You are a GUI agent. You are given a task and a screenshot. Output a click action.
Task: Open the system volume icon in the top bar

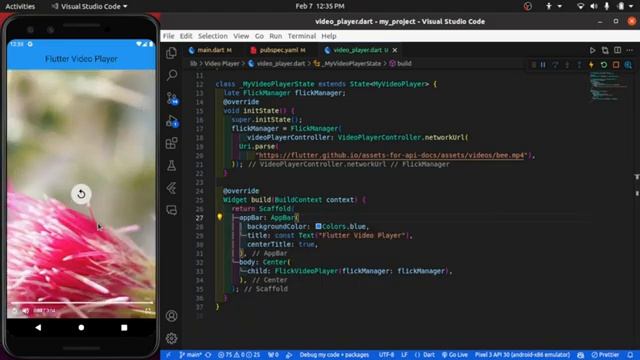[594, 6]
